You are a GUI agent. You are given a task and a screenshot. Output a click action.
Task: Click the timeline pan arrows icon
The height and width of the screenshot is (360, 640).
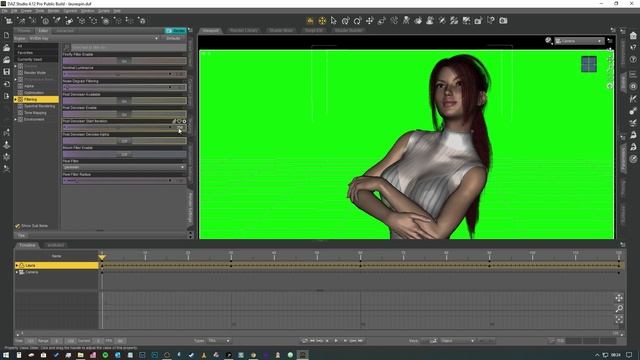pos(619,298)
